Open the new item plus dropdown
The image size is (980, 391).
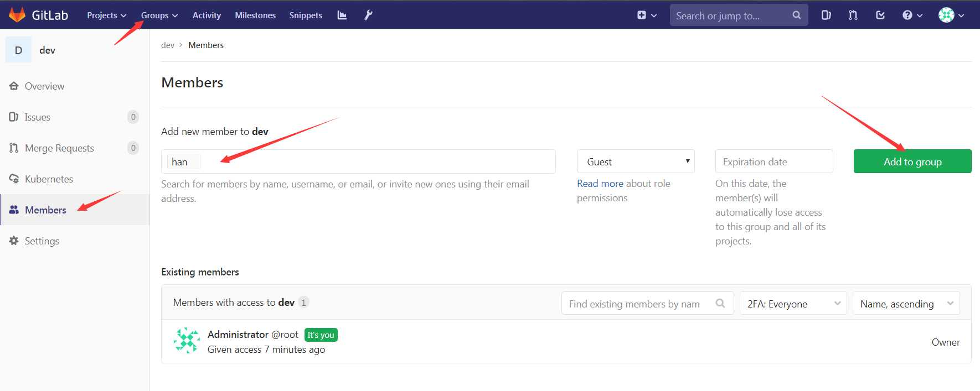[646, 15]
